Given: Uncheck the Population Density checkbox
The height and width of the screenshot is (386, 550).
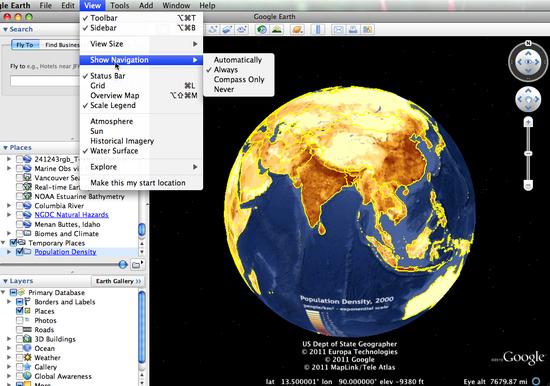Looking at the screenshot, I should click(19, 252).
